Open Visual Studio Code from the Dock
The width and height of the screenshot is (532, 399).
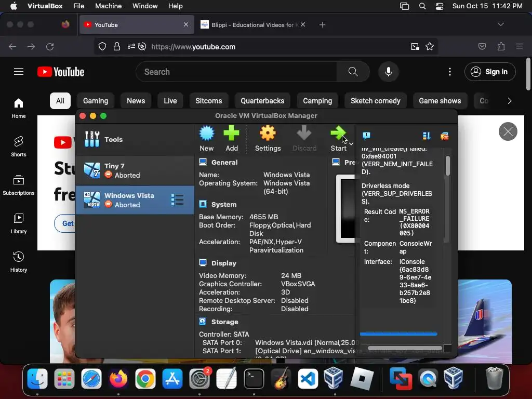pyautogui.click(x=308, y=378)
